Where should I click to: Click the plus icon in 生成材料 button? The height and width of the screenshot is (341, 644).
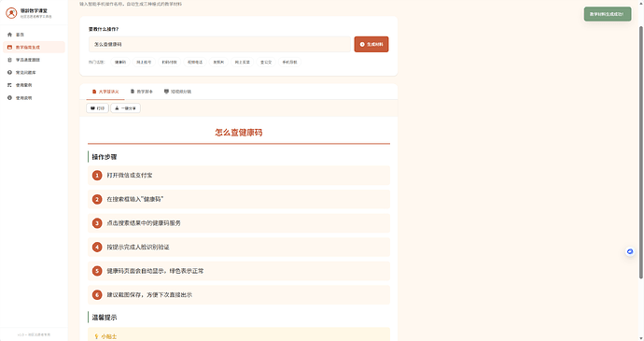pyautogui.click(x=362, y=45)
